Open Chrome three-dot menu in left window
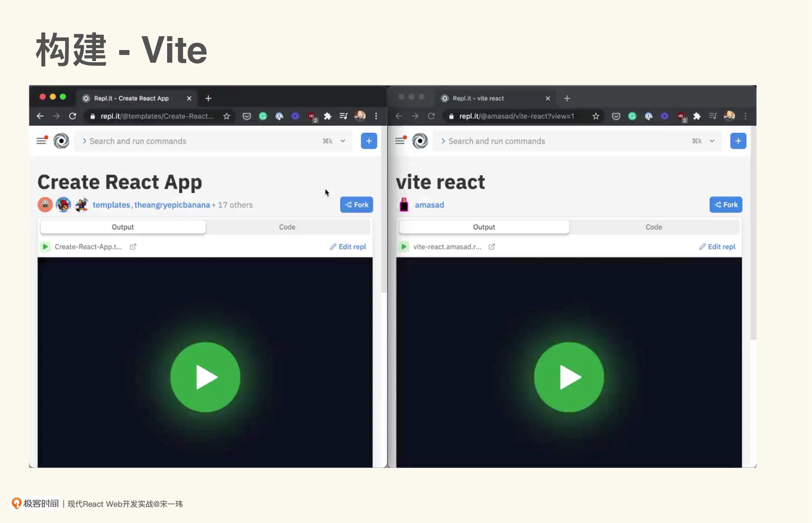812x523 pixels. coord(376,116)
